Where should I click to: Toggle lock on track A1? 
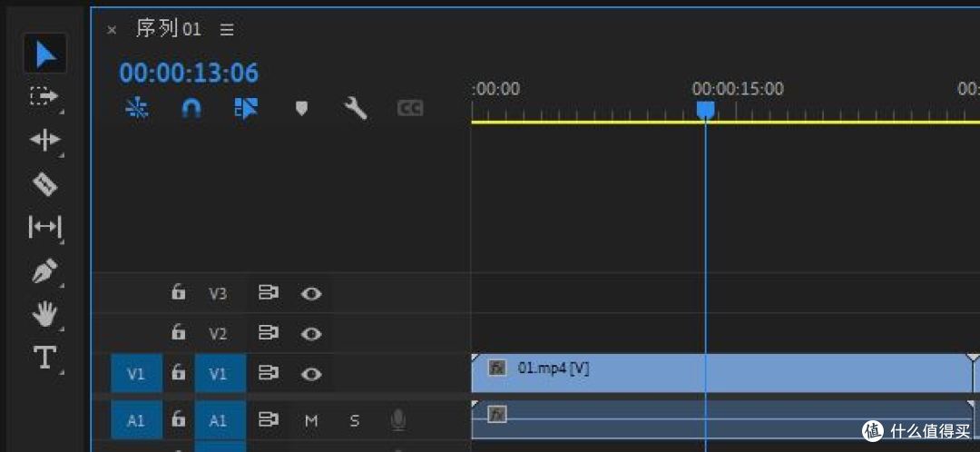tap(179, 419)
